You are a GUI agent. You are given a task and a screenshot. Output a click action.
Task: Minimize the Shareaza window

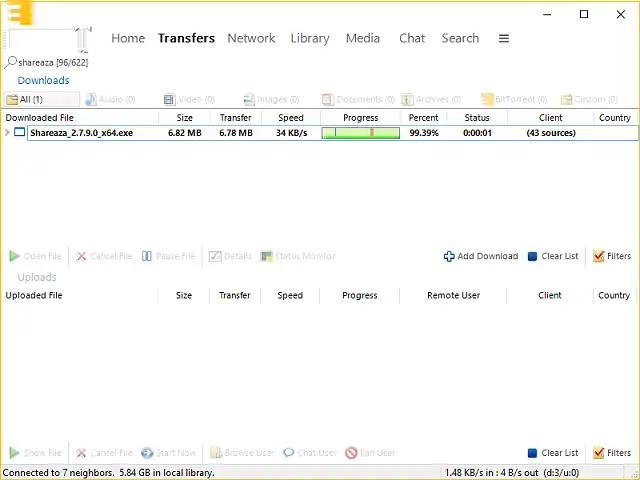(547, 14)
